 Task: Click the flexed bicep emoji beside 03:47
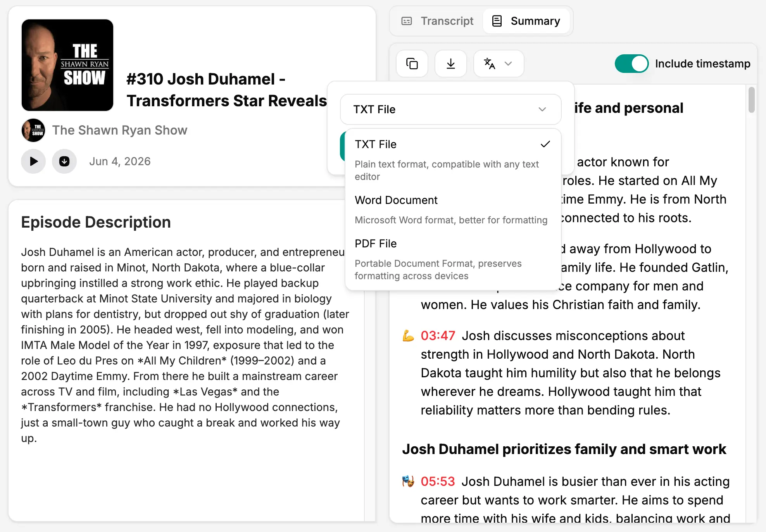tap(408, 335)
